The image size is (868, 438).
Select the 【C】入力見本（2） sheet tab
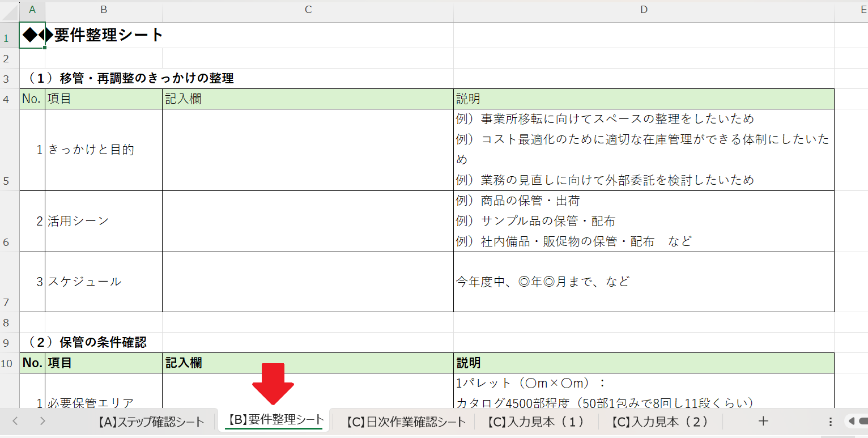tap(659, 422)
